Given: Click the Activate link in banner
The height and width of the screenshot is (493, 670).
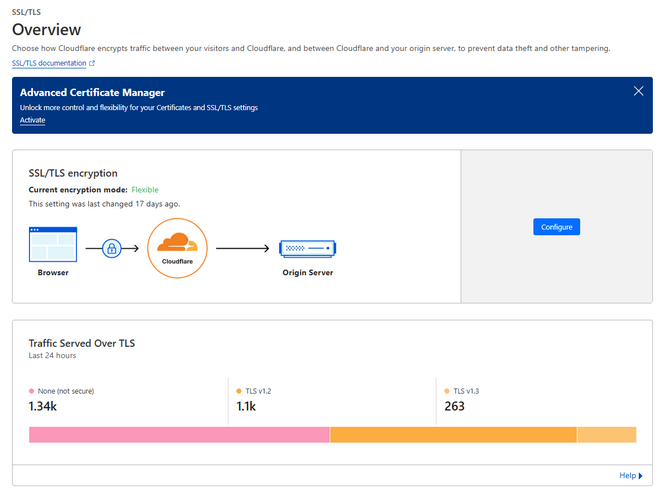Looking at the screenshot, I should click(32, 120).
